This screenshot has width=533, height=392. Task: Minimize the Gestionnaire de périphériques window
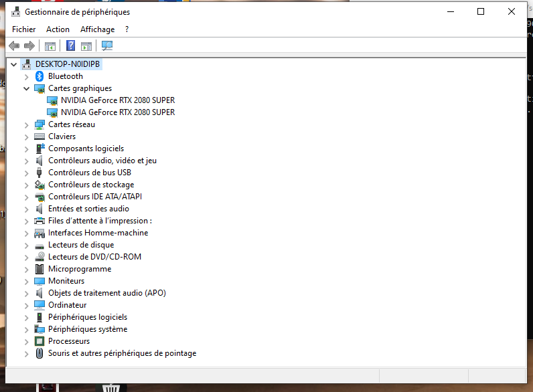pyautogui.click(x=451, y=11)
